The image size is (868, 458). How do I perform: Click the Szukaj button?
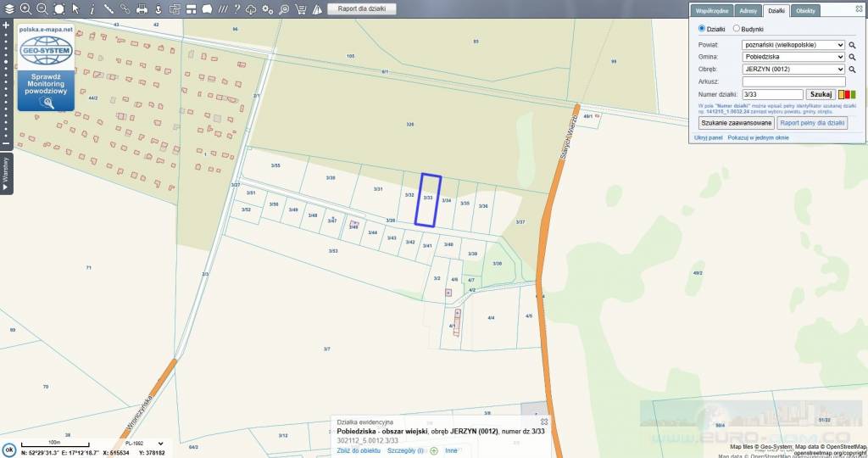point(821,95)
